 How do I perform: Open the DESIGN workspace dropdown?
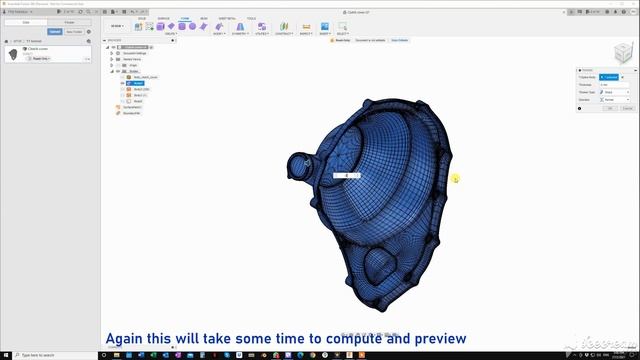pos(117,26)
